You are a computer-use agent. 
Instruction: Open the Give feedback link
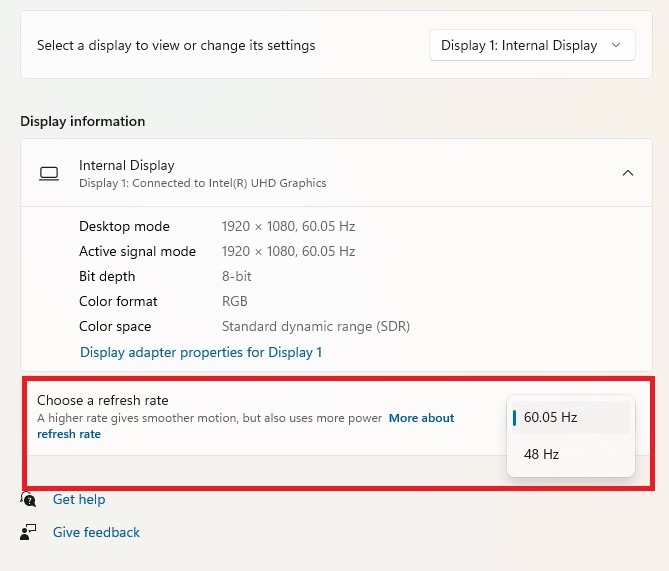point(96,532)
